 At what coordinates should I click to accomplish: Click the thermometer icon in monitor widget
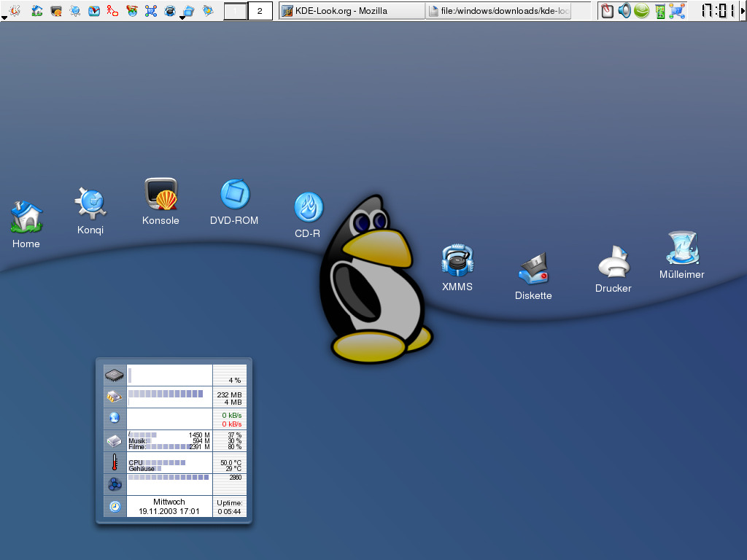click(x=115, y=462)
